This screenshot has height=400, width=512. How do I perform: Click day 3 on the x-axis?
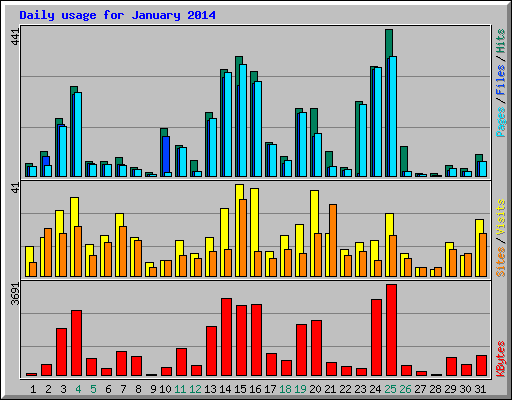pyautogui.click(x=63, y=389)
